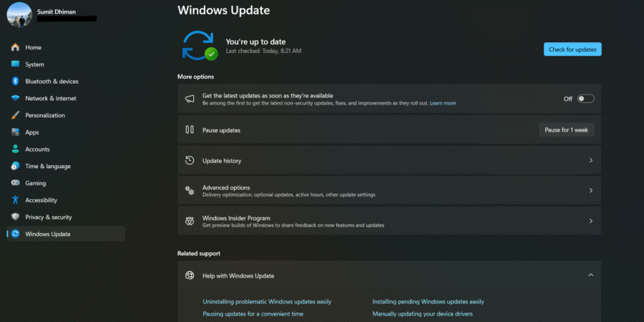This screenshot has height=322, width=644.
Task: Open Update history chevron arrow
Action: [591, 160]
